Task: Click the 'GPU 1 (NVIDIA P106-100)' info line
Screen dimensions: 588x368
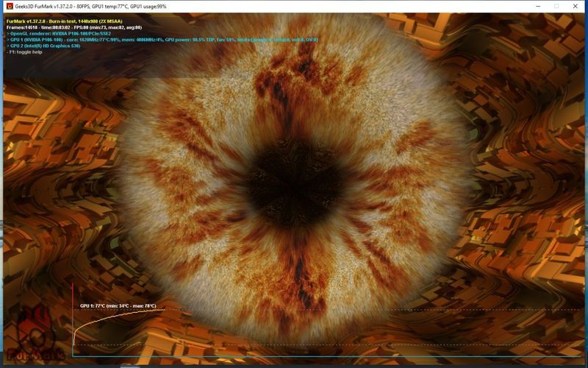Action: pos(162,40)
